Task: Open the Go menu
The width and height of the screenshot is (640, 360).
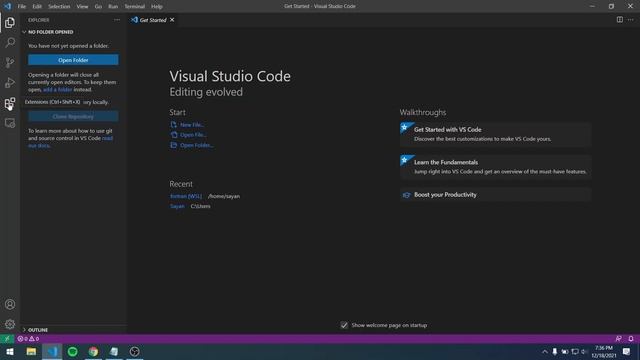Action: (98, 7)
